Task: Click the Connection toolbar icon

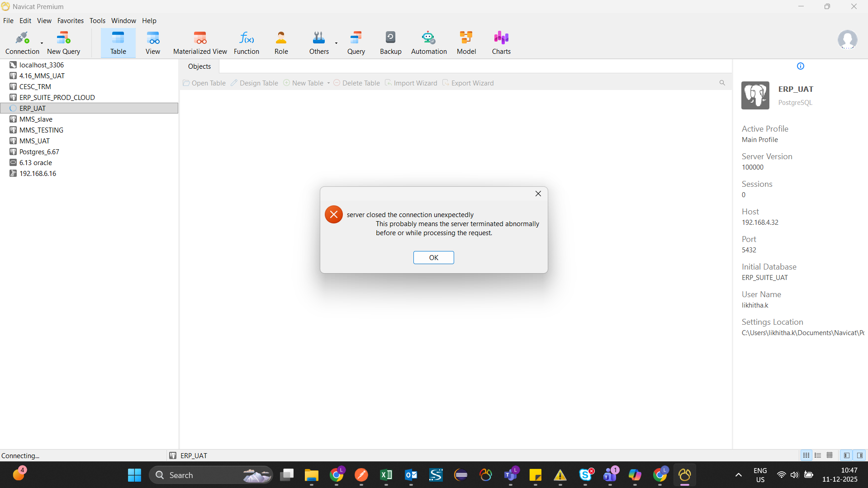Action: point(22,43)
